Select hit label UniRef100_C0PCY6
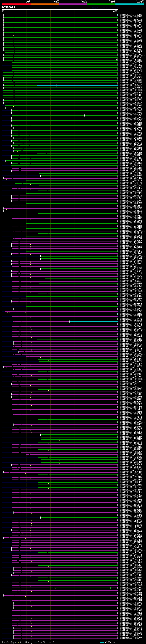 coord(131,75)
